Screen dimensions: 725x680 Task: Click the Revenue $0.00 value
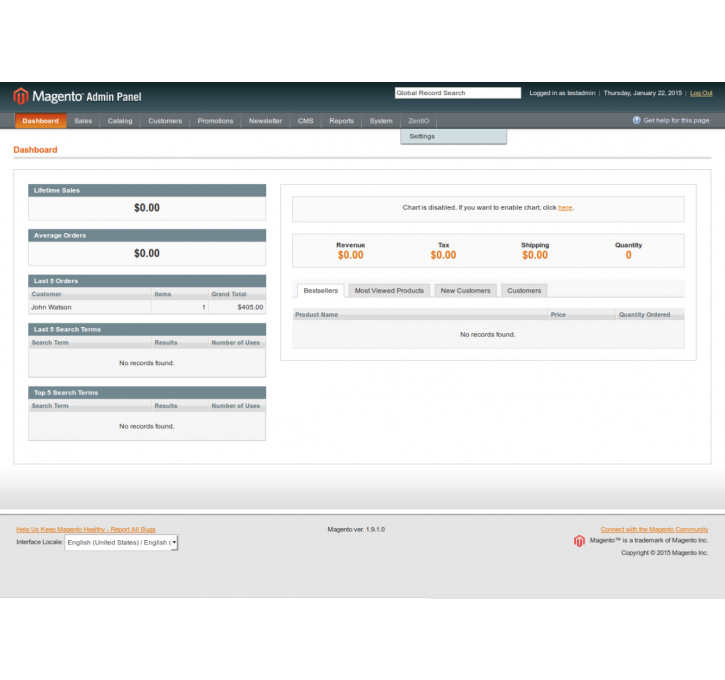tap(350, 255)
